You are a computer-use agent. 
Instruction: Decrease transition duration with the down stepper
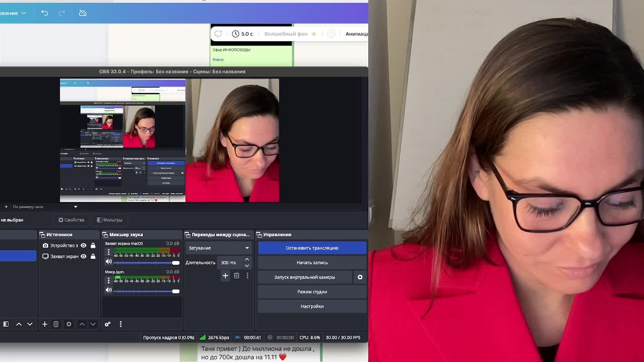pos(247,265)
